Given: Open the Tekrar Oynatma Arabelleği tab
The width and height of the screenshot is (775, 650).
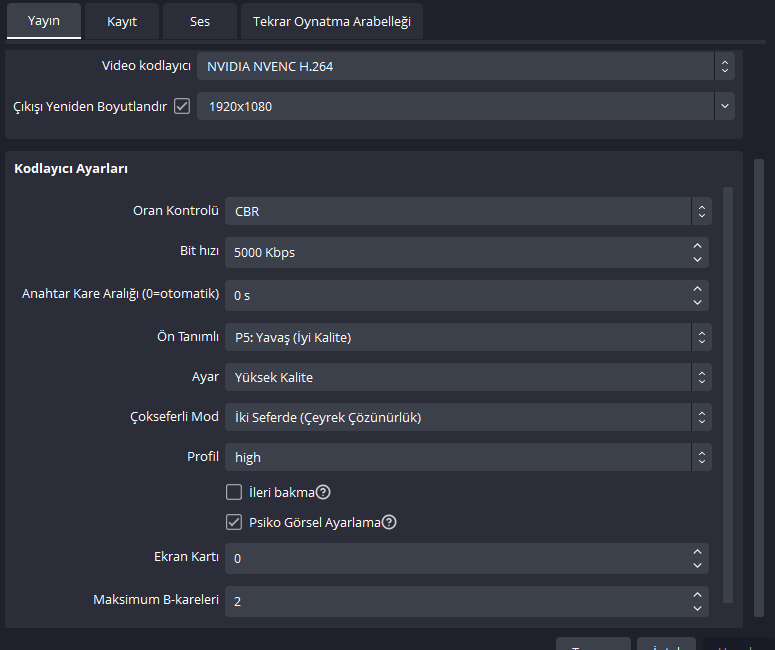Looking at the screenshot, I should (x=331, y=21).
